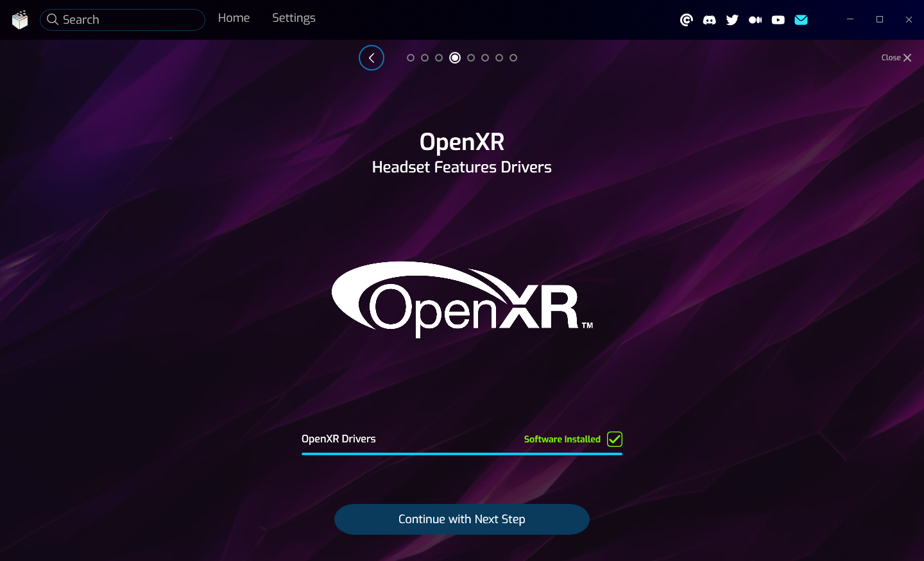This screenshot has height=561, width=924.
Task: Close the application window
Action: 909,20
